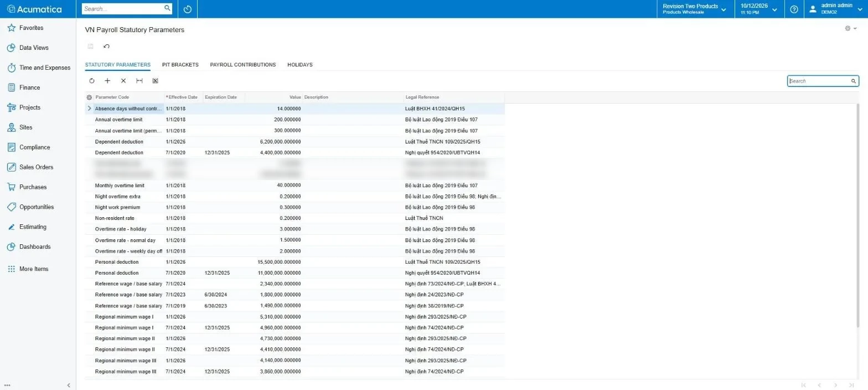Viewport: 868px width, 390px height.
Task: Open the Projects workspace
Action: 30,107
